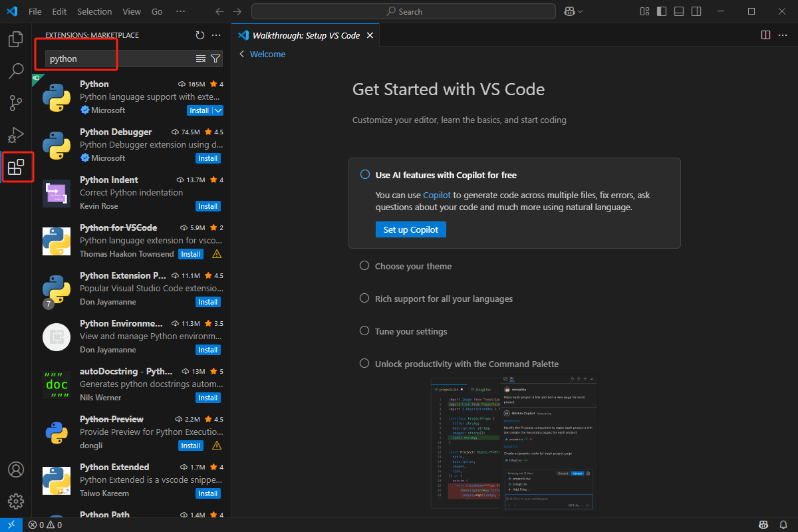Screen dimensions: 798x532
Task: Open the Run and Debug view
Action: pos(16,135)
